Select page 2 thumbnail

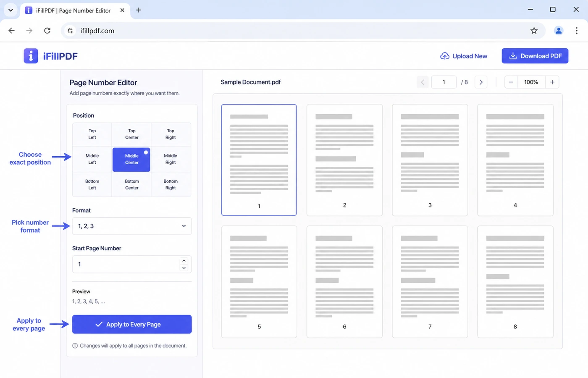click(344, 160)
